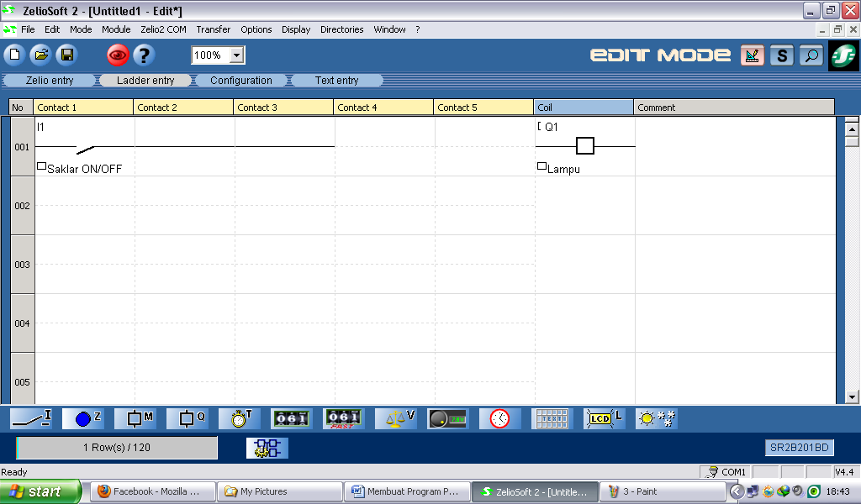Screen dimensions: 861x504
Task: Open the clock function block tool
Action: (x=499, y=418)
